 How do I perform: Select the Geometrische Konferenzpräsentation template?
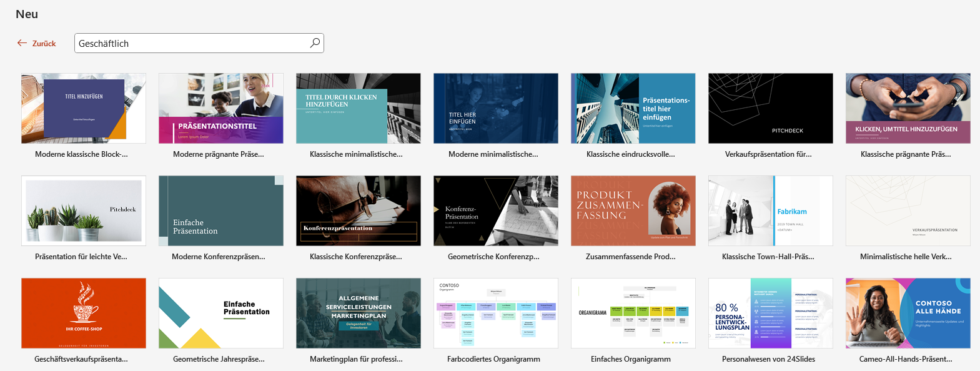496,211
